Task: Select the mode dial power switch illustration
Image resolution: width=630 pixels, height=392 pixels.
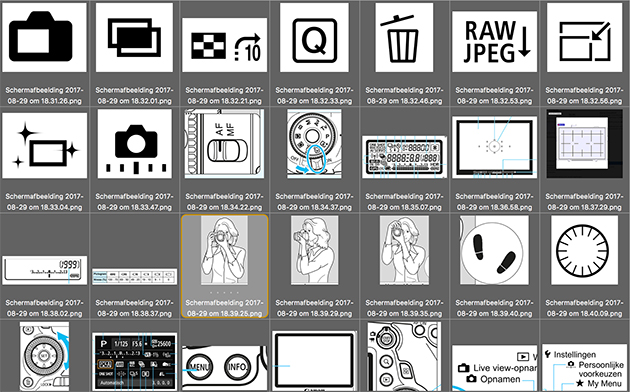Action: click(314, 144)
